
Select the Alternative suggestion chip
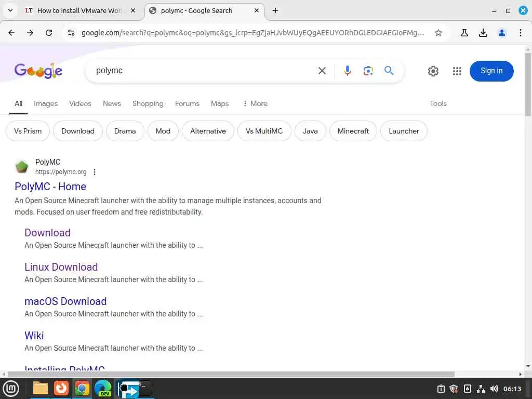208,131
